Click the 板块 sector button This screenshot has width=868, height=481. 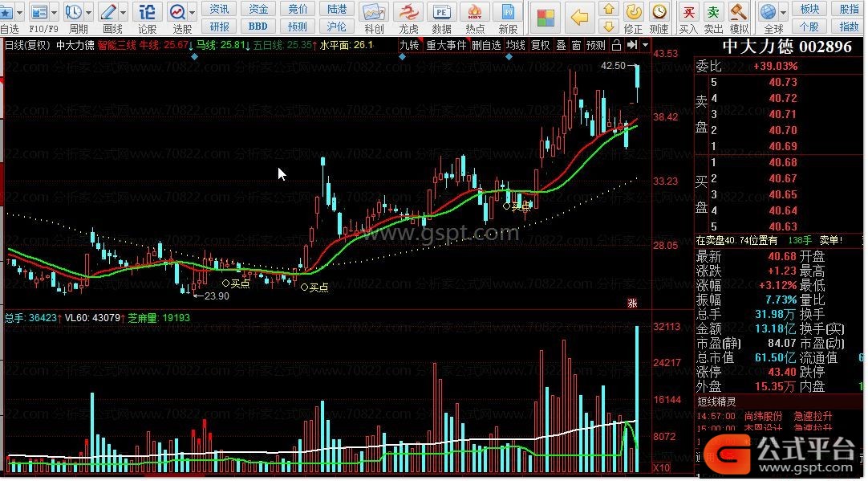coord(809,9)
